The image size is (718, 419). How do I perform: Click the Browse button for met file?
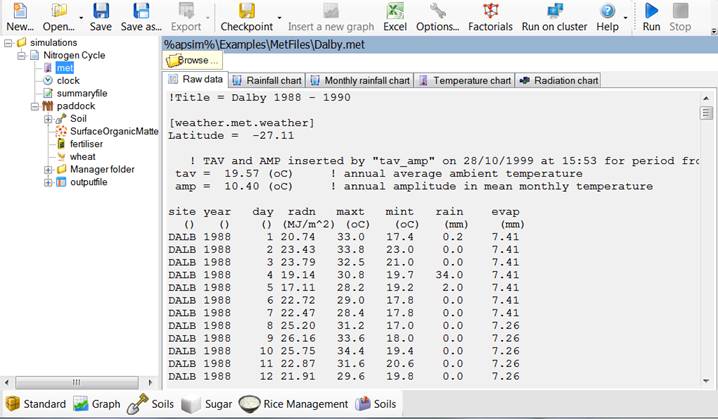tap(192, 60)
